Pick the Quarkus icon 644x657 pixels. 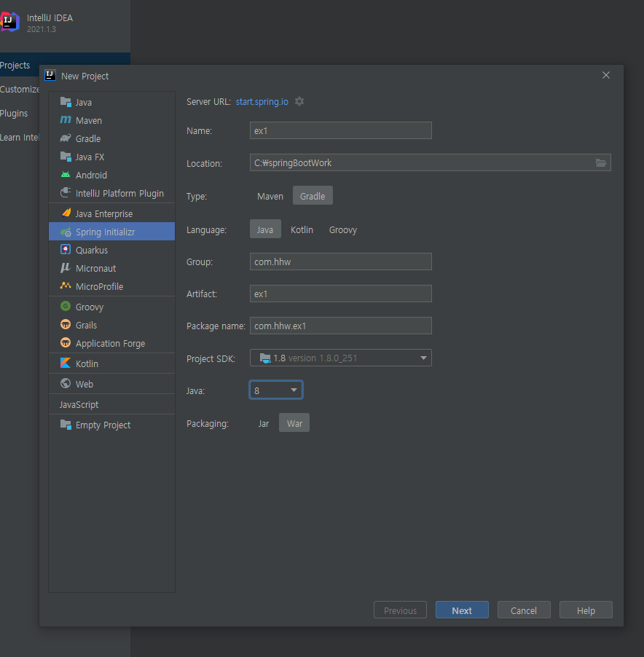point(66,250)
